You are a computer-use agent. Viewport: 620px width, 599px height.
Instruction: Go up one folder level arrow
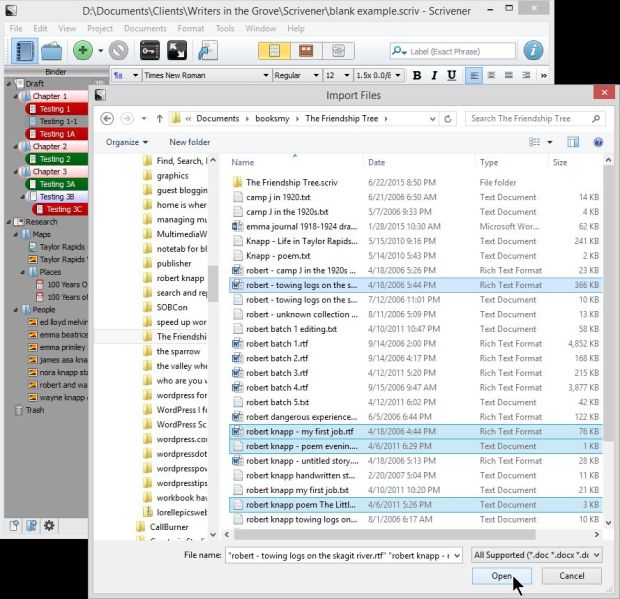[x=159, y=119]
